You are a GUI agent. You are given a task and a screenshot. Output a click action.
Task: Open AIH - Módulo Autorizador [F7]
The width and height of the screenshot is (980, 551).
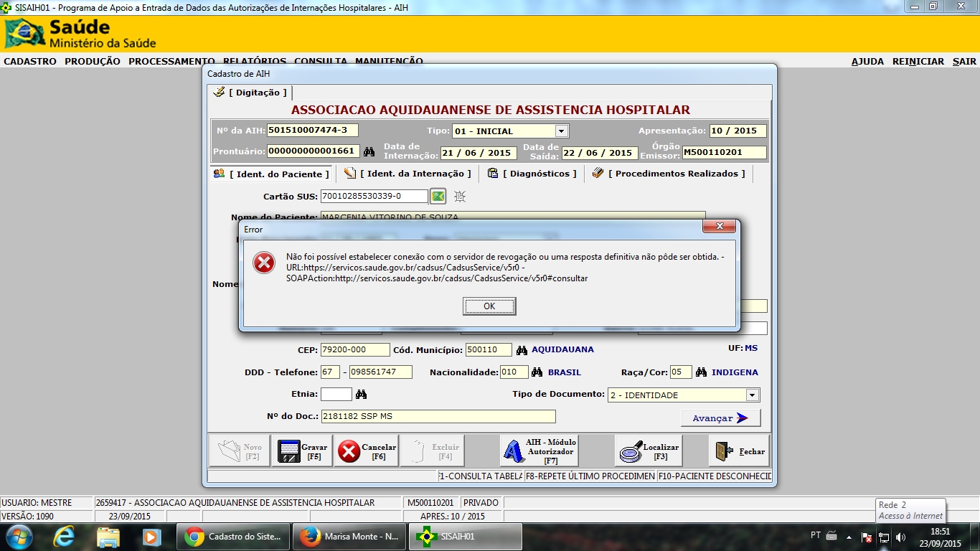(540, 451)
